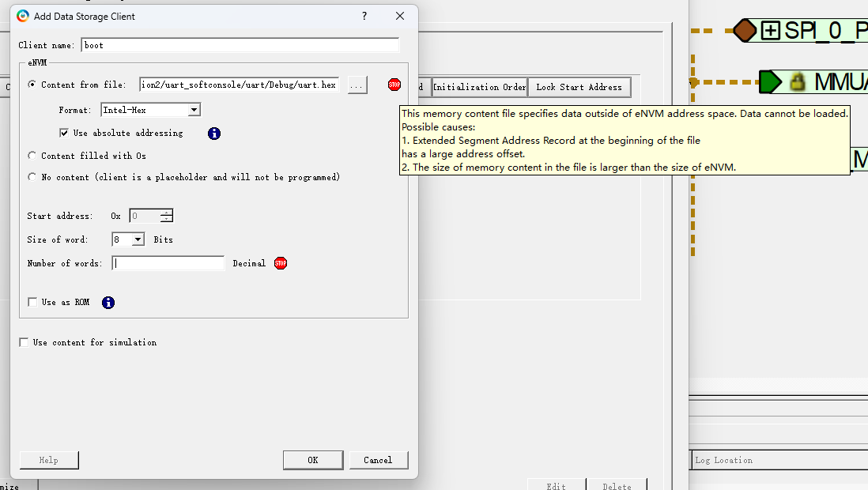Click the Number of words input field
868x490 pixels.
(168, 263)
